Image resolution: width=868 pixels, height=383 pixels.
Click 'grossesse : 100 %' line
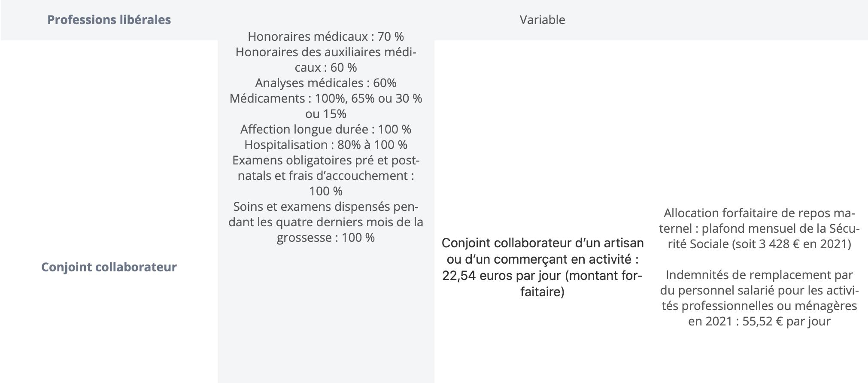pyautogui.click(x=326, y=237)
